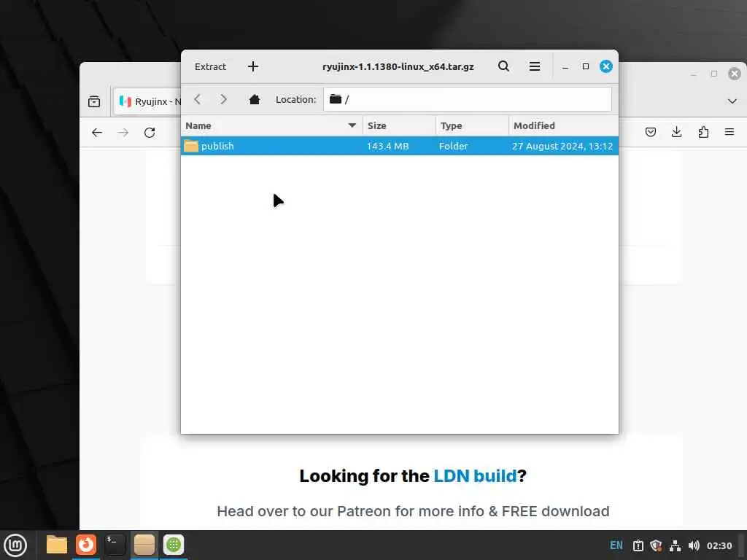Click the 143.4 MB size cell
This screenshot has width=747, height=560.
click(388, 146)
